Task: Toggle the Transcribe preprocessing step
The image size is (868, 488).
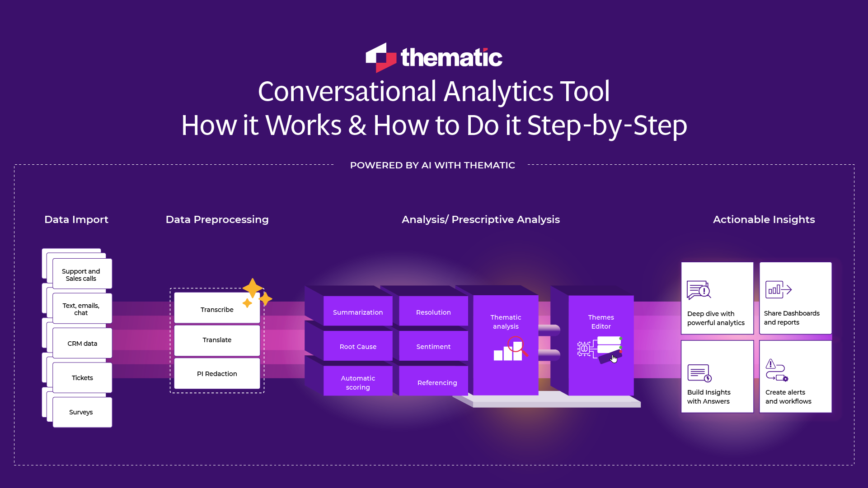Action: pyautogui.click(x=216, y=309)
